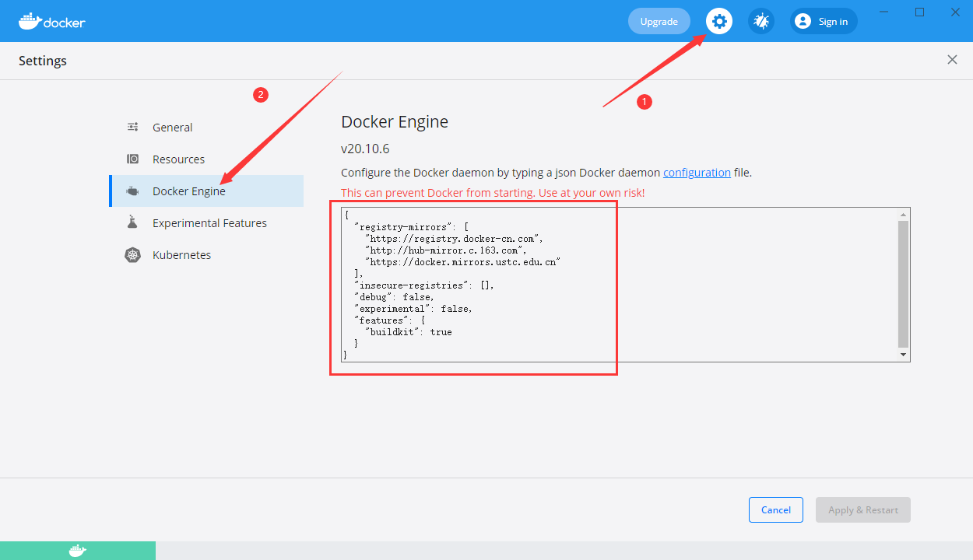973x560 pixels.
Task: Click the Docker Engine heading
Action: pyautogui.click(x=395, y=122)
